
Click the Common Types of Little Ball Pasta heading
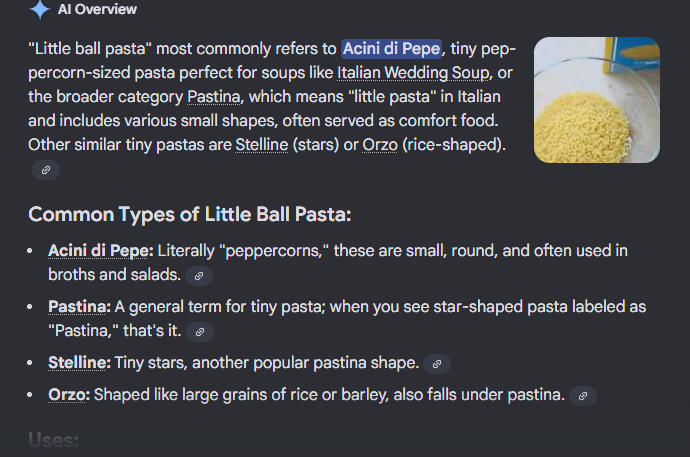coord(190,215)
